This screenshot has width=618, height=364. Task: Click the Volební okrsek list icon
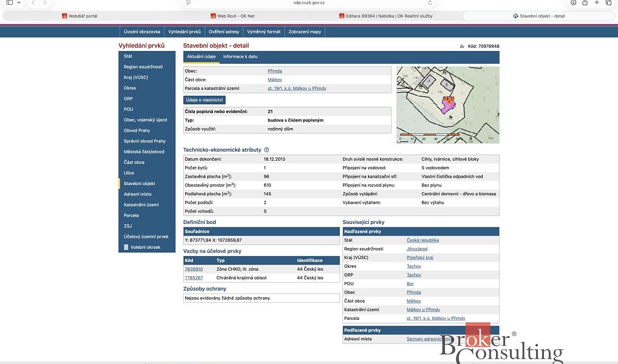pyautogui.click(x=126, y=248)
